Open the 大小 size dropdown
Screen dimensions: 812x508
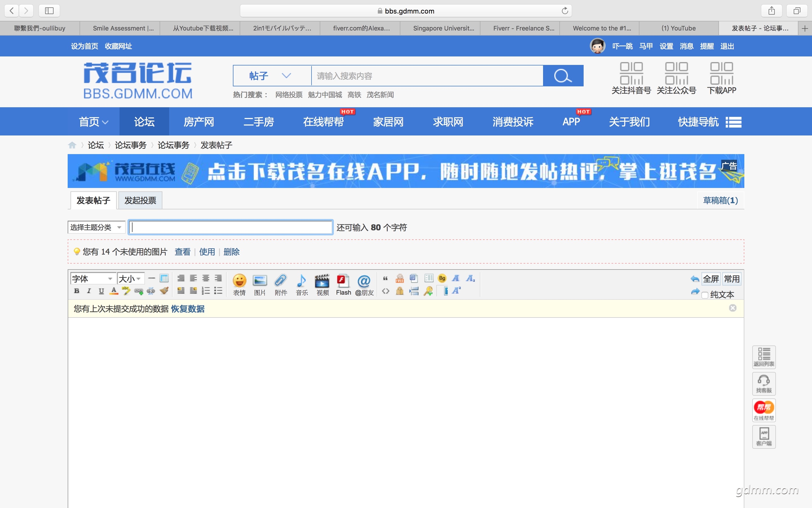[x=131, y=279]
